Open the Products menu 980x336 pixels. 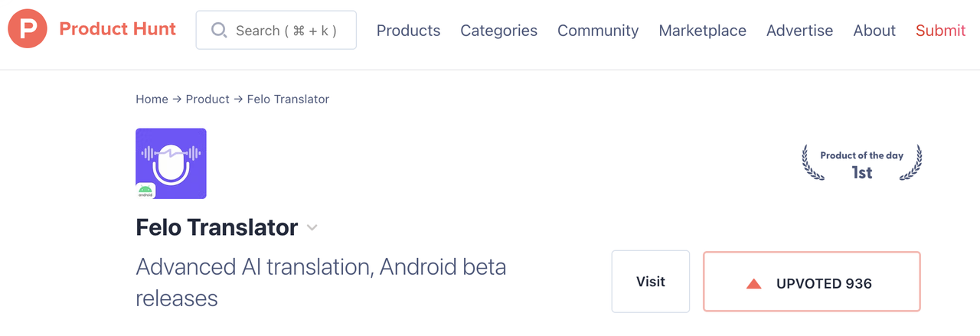pyautogui.click(x=408, y=31)
